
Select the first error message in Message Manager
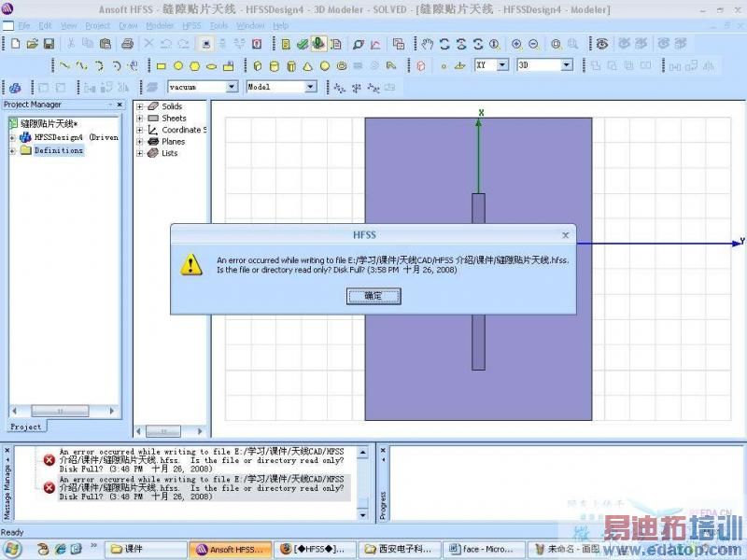tap(202, 460)
